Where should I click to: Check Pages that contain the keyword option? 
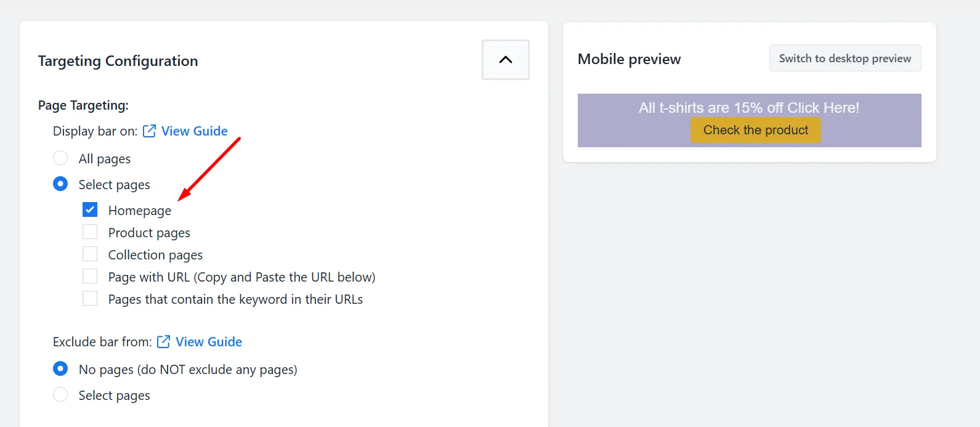[x=90, y=299]
